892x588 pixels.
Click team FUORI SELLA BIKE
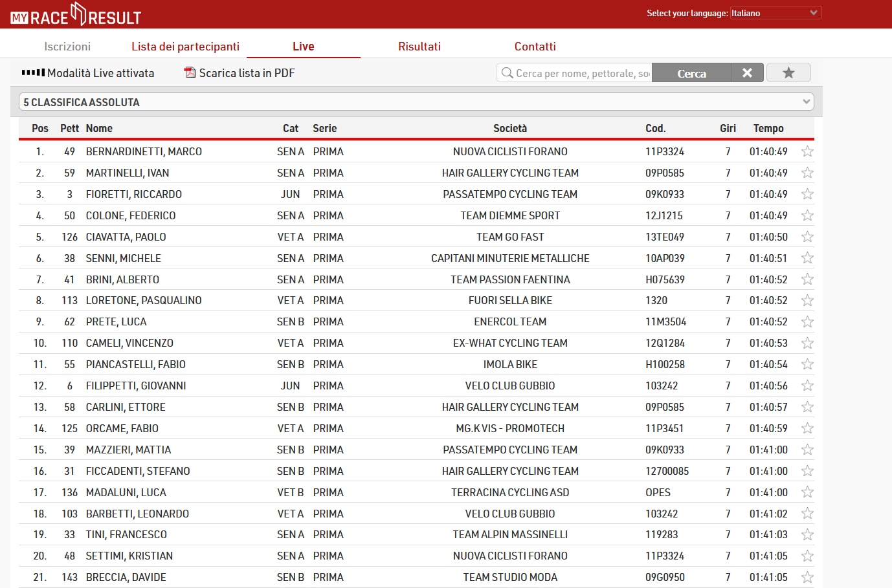(510, 300)
